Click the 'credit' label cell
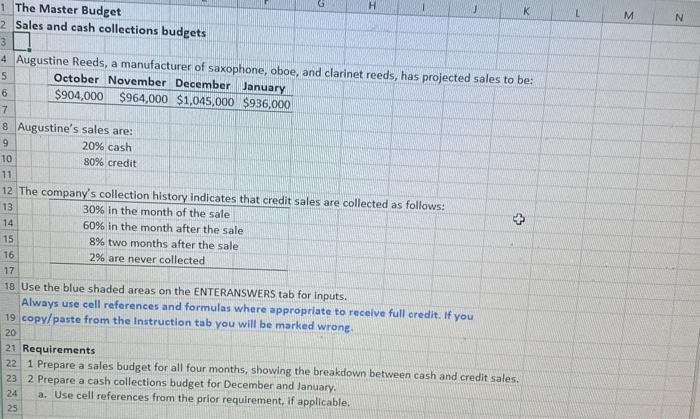Viewport: 700px width, 419px height. tap(122, 163)
